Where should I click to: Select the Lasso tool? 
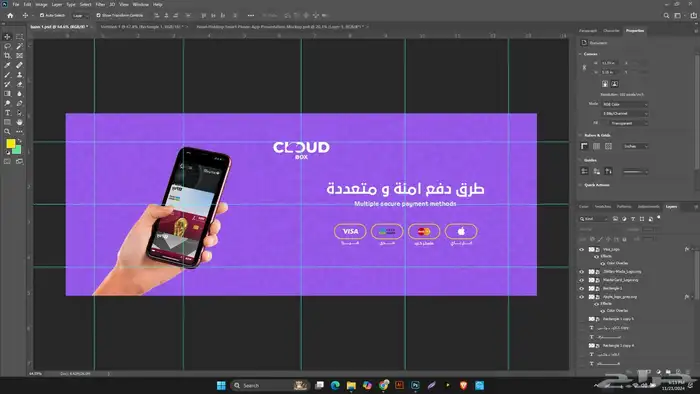[7, 46]
